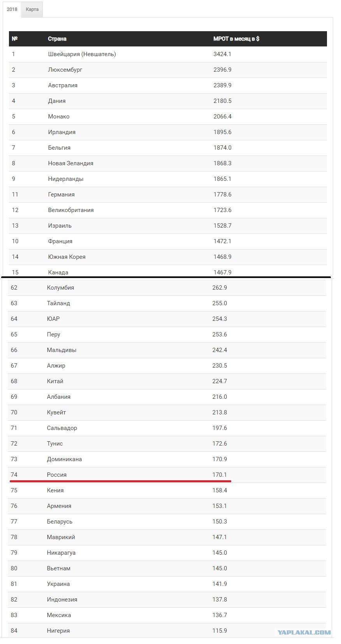The width and height of the screenshot is (341, 644).
Task: Click the Колумбия table row
Action: tap(167, 288)
